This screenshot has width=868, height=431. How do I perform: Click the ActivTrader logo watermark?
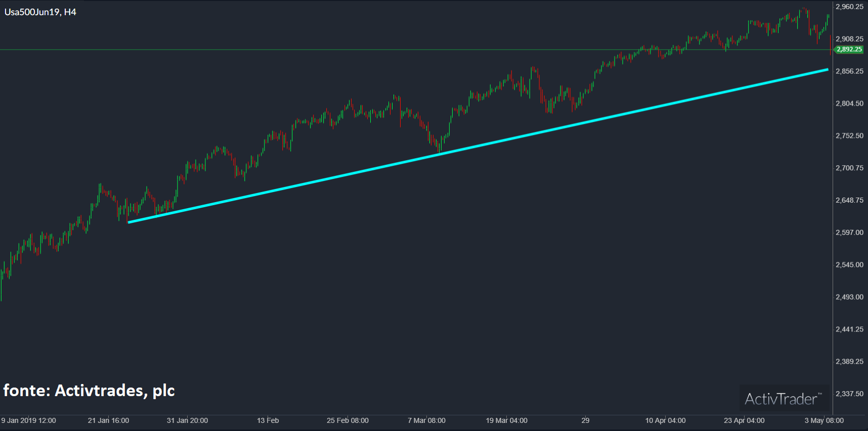pyautogui.click(x=782, y=399)
